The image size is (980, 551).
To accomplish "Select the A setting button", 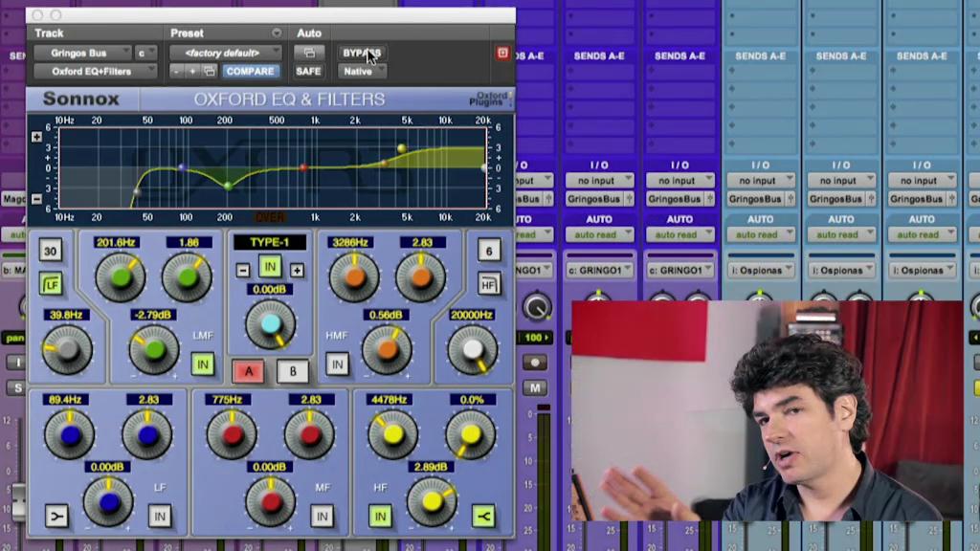I will [249, 372].
